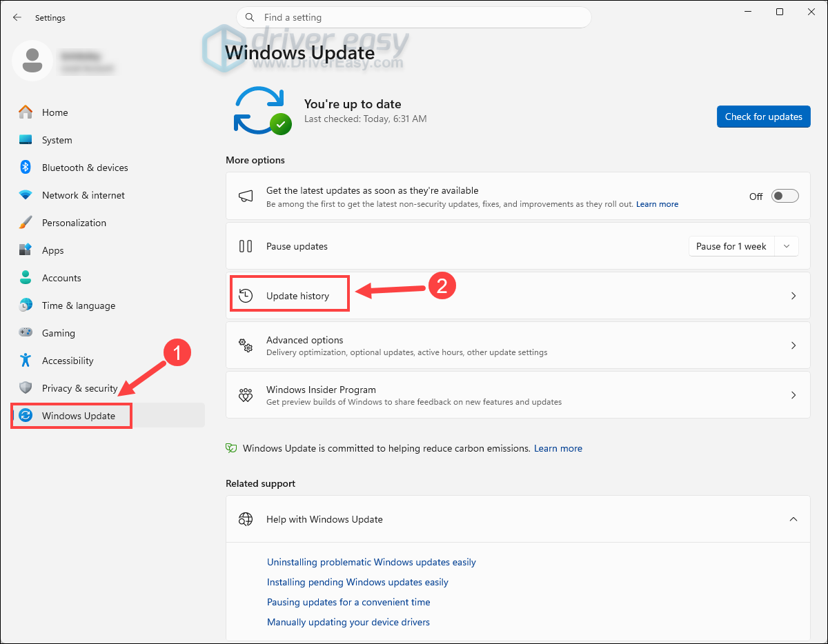Click the Apps icon in sidebar

pos(26,250)
